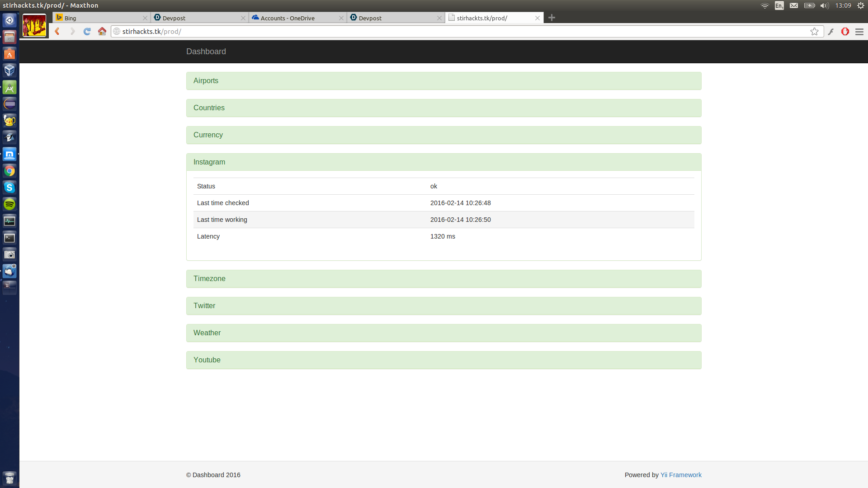
Task: Collapse the Instagram panel
Action: [209, 162]
